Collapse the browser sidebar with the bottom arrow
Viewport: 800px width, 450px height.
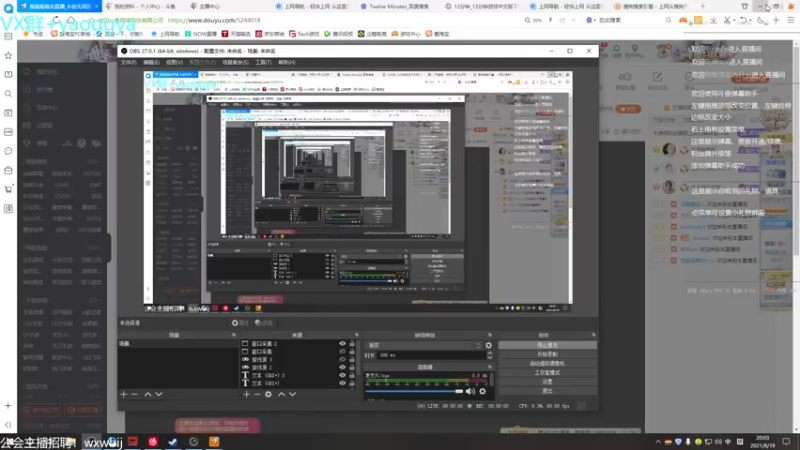tap(8, 424)
